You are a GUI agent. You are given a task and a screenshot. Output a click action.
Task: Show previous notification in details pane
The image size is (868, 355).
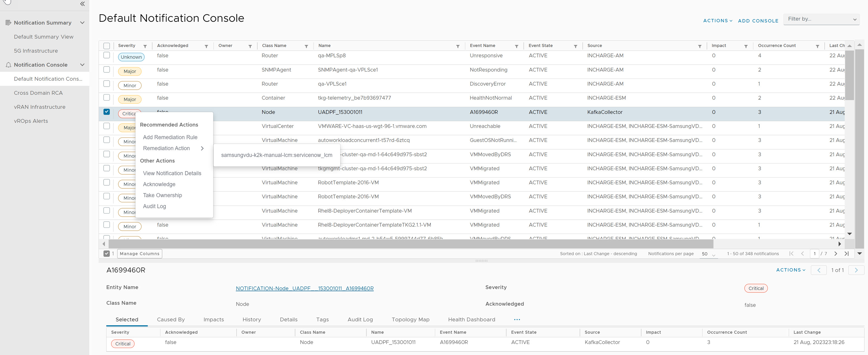point(819,270)
